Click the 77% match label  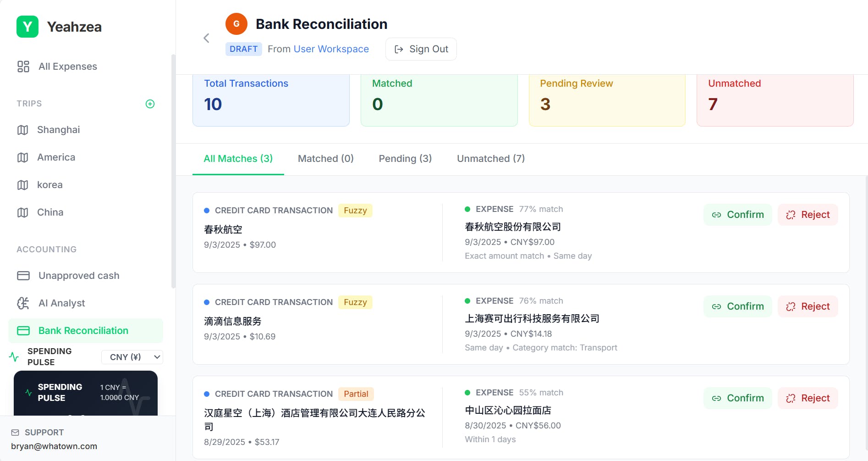pos(541,209)
